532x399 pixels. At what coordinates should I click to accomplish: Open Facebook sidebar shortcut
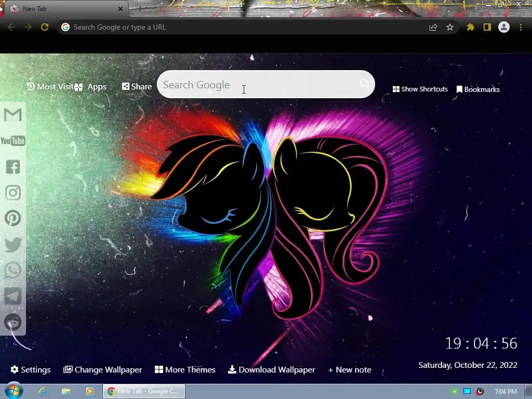coord(13,167)
